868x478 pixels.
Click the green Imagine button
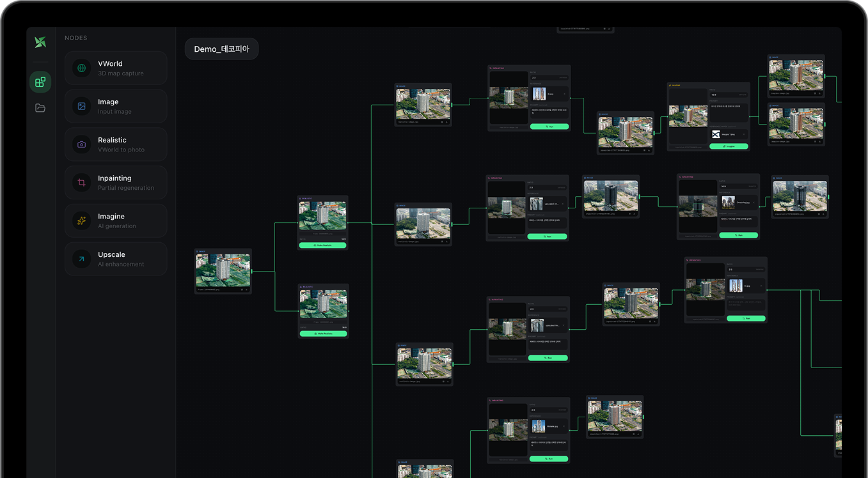tap(729, 146)
